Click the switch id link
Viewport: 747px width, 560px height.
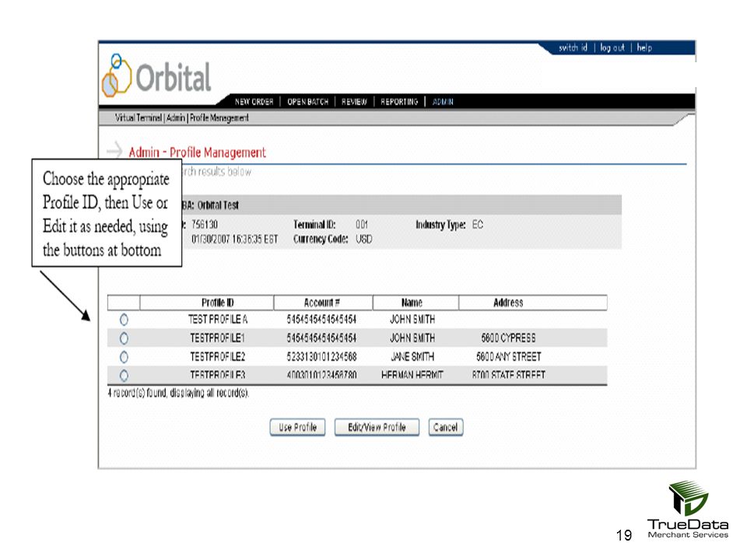click(573, 47)
